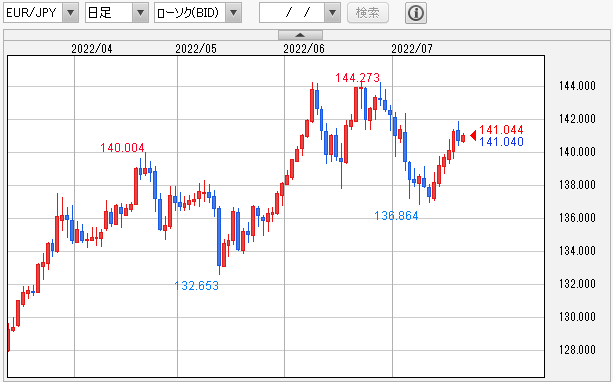Click the 136.000 price axis label
This screenshot has height=382, width=613.
tap(577, 218)
